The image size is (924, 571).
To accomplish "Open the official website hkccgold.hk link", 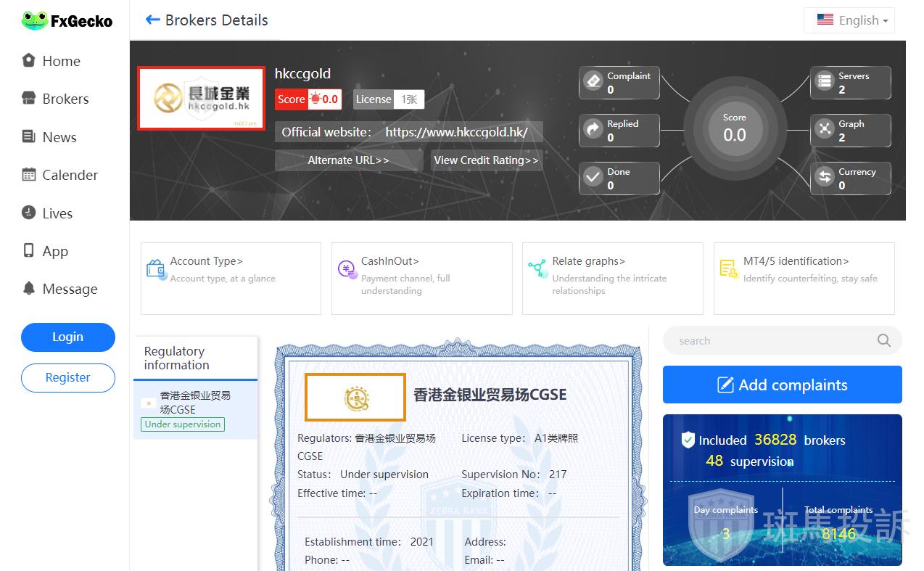I will (455, 132).
